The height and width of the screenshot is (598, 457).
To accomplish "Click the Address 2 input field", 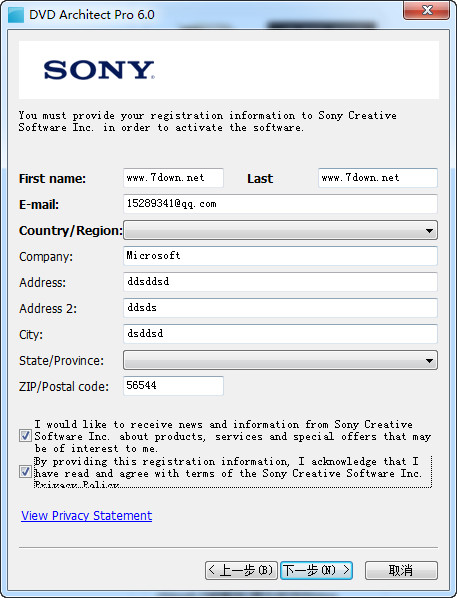I will pos(280,308).
